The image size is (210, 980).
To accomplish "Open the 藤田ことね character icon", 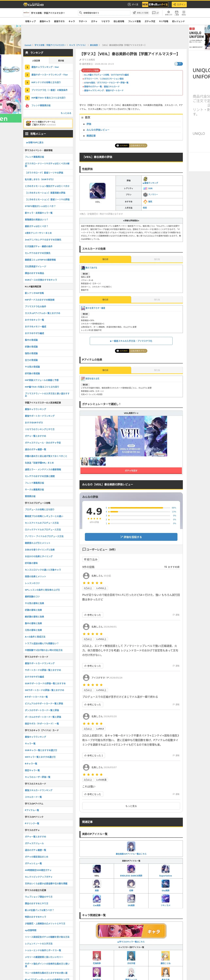I will point(165,956).
